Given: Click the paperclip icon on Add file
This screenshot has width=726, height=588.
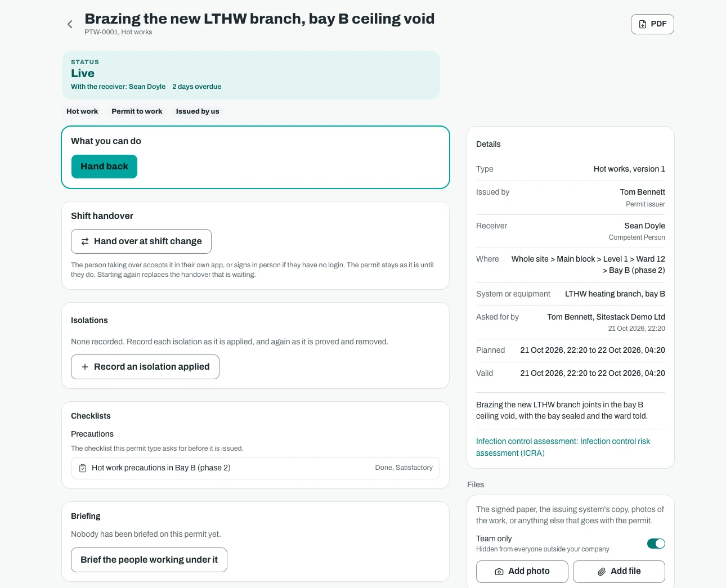Looking at the screenshot, I should (x=602, y=572).
